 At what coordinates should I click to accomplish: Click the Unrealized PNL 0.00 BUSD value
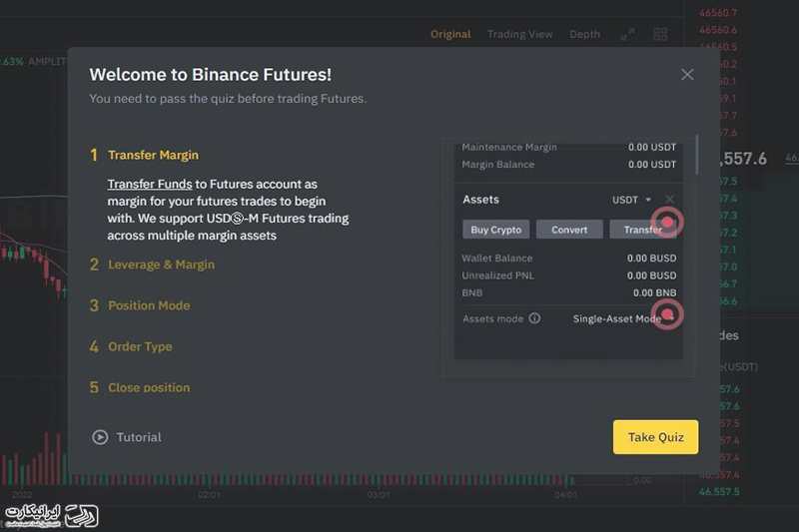651,275
